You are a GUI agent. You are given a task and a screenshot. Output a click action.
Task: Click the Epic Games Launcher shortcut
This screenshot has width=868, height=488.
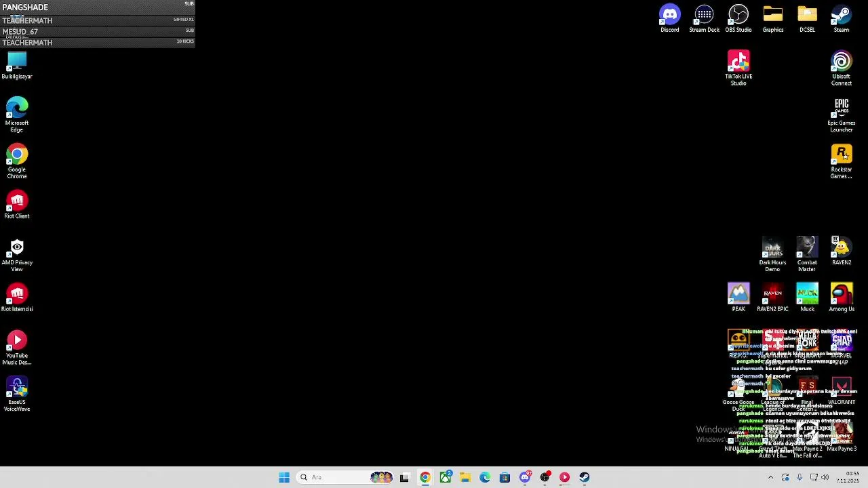(842, 115)
